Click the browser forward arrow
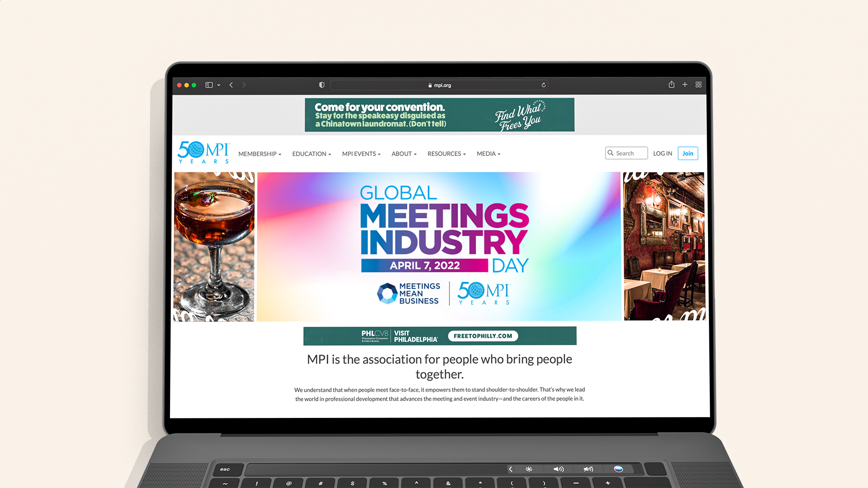 point(244,85)
